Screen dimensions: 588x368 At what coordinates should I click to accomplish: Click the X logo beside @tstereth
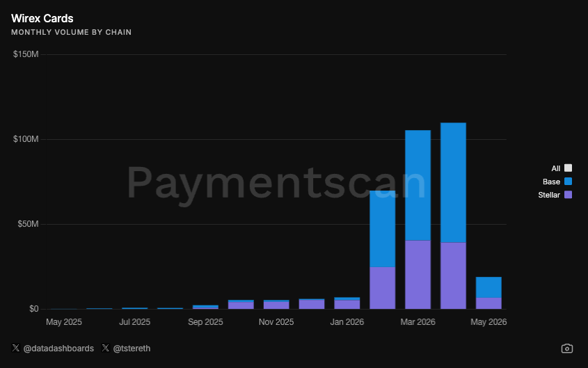106,348
